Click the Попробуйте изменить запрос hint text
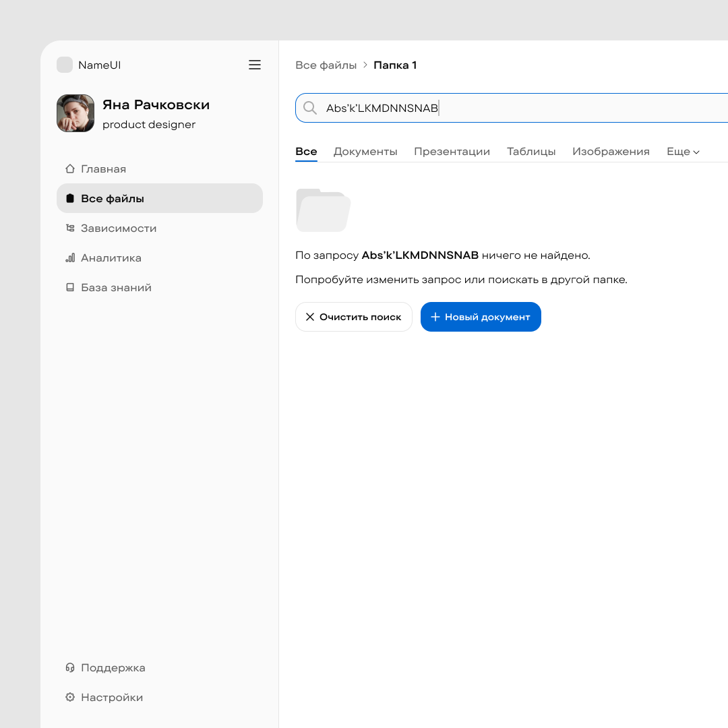The image size is (728, 728). tap(461, 280)
